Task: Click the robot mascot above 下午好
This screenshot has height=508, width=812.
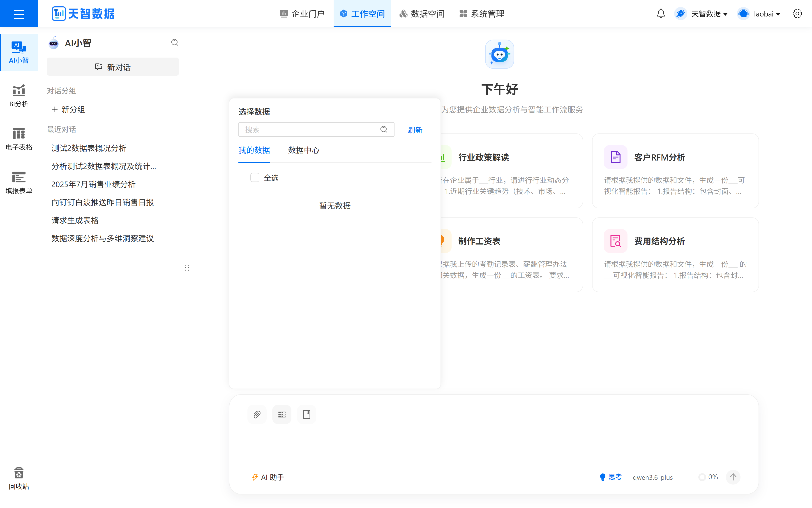Action: click(499, 54)
